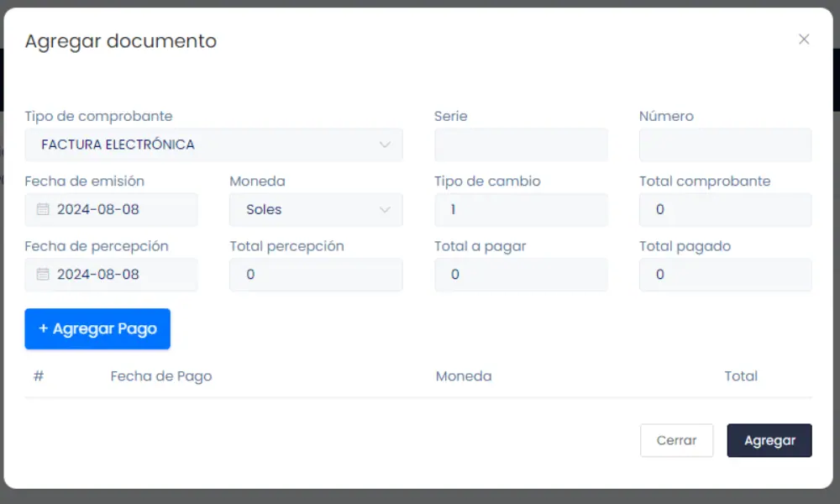Click the calendar icon in Fecha de emisión

43,209
